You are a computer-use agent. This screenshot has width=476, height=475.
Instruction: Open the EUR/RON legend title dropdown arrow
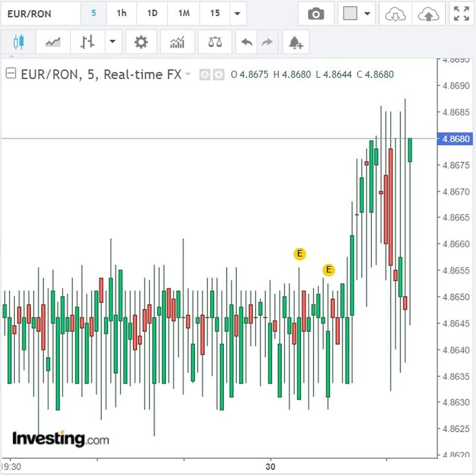click(188, 74)
